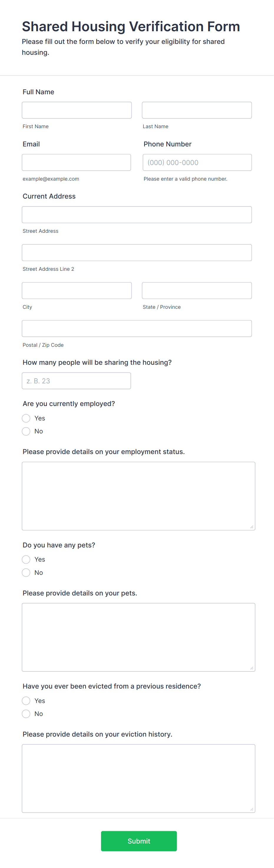Select Yes for previous eviction question
274x868 pixels.
tap(26, 701)
